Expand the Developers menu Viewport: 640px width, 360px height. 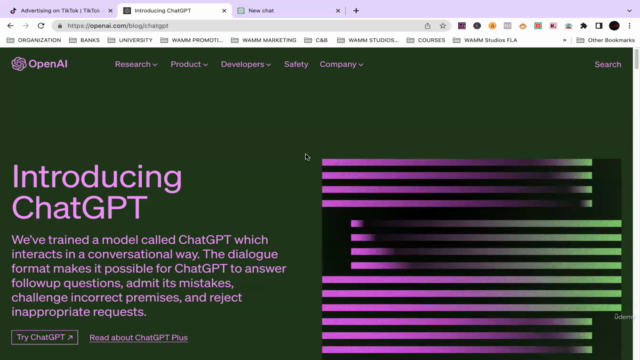pyautogui.click(x=246, y=64)
